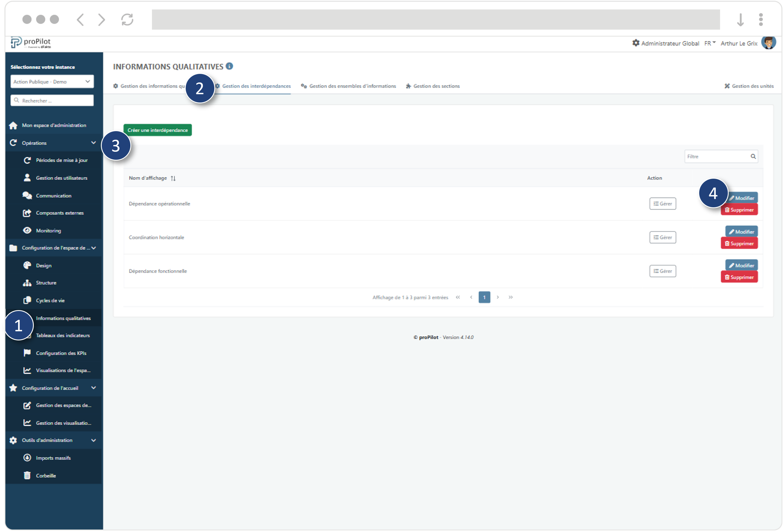Select the Gestion des utilisateurs person icon

(x=27, y=178)
